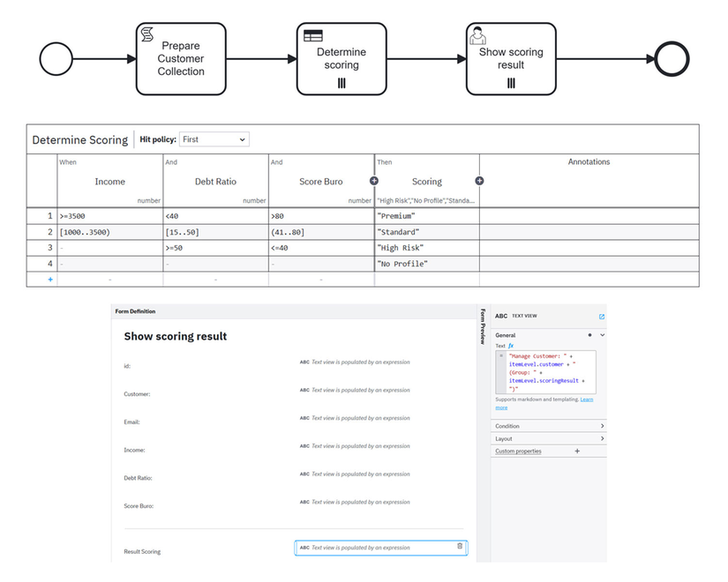
Task: Click the Text expression editor field
Action: click(x=545, y=372)
